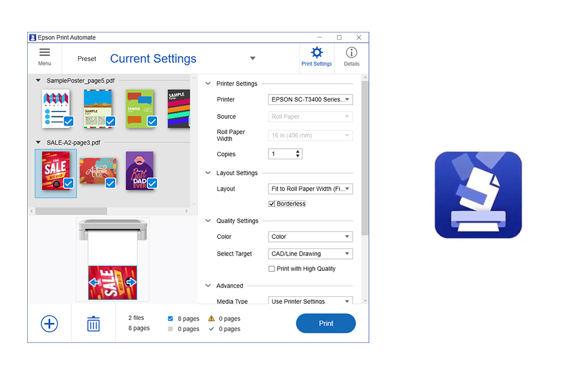Expand the Preset Current Settings dropdown
The height and width of the screenshot is (376, 588).
click(253, 58)
